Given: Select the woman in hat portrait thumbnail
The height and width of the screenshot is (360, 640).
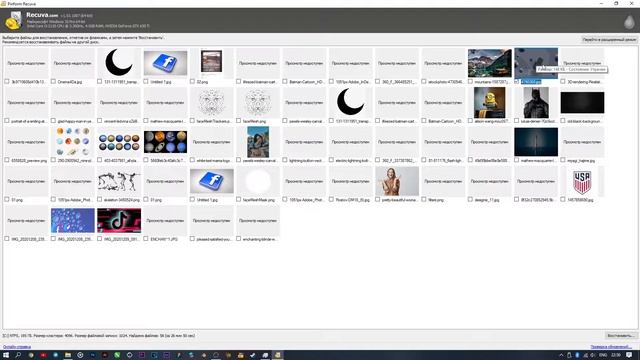Looking at the screenshot, I should (x=258, y=142).
